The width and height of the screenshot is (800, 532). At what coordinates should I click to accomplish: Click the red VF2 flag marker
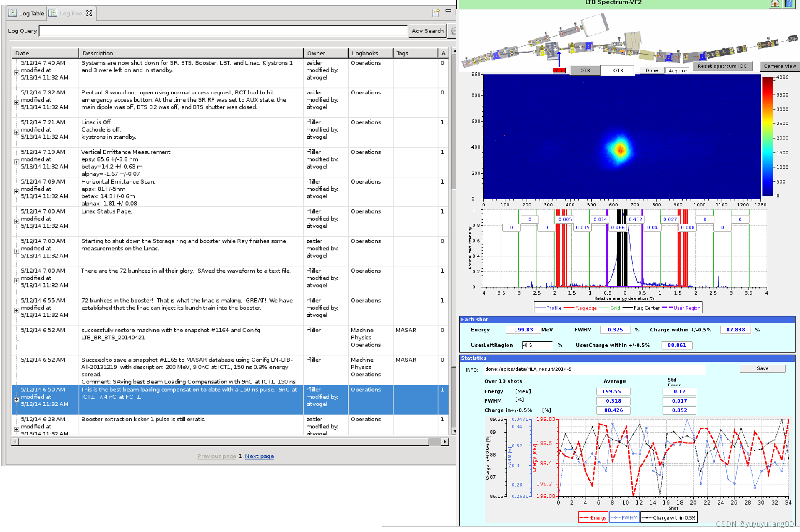(x=559, y=70)
